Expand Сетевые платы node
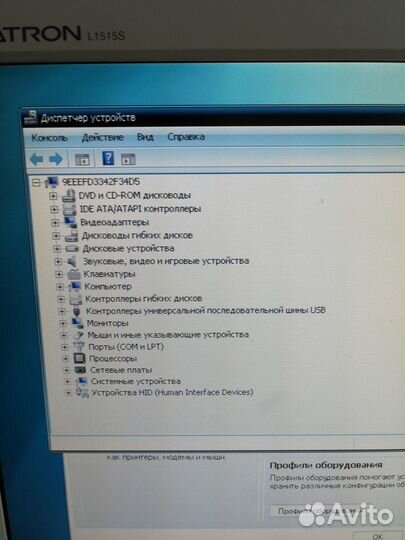 67,371
